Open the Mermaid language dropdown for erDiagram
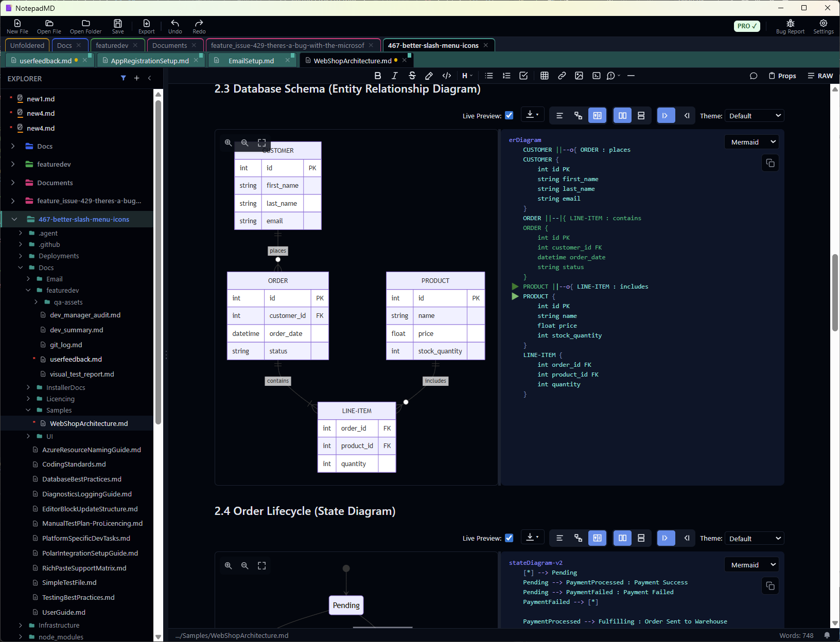Screen dimensions: 840x642 (751, 142)
